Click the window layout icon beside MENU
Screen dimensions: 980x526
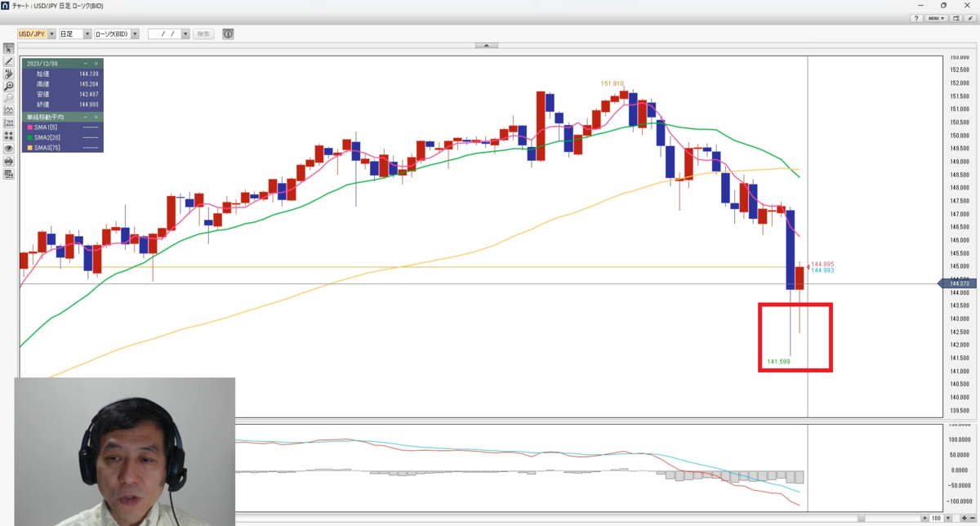[x=955, y=18]
